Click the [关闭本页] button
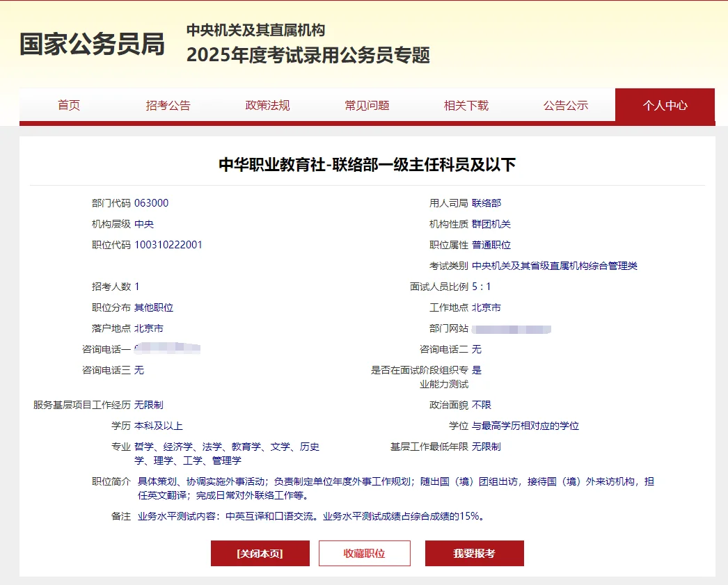The height and width of the screenshot is (585, 728). 260,553
